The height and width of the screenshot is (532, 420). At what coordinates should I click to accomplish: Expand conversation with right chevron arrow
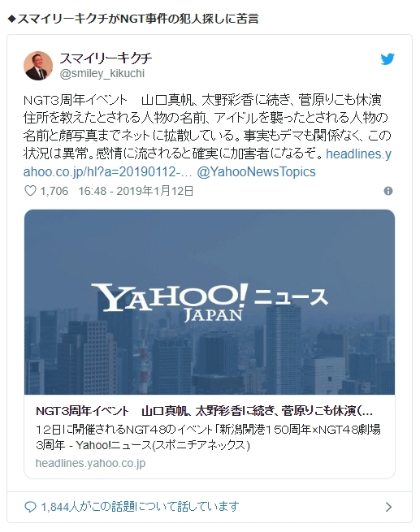point(389,507)
